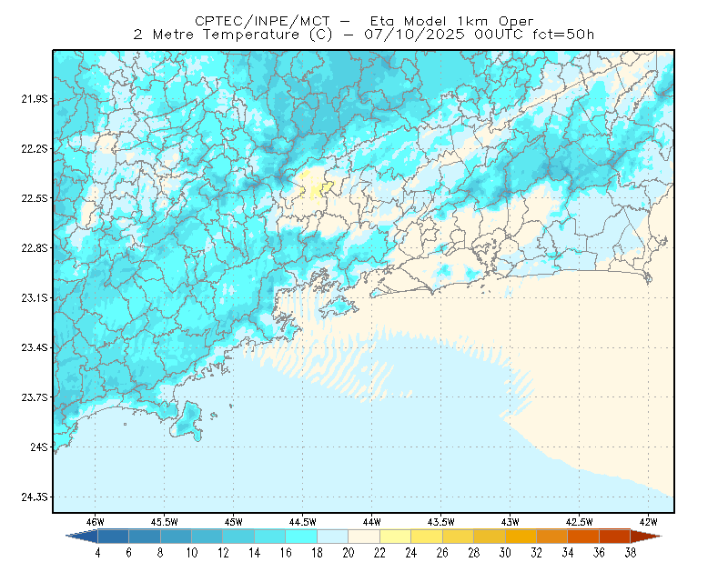728x562 pixels.
Task: Click the 4 to 6 dark blue color swatch
Action: click(113, 536)
